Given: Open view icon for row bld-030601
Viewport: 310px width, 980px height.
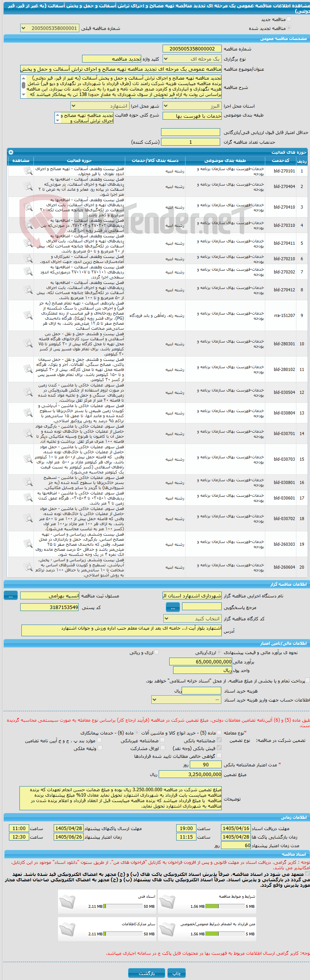Looking at the screenshot, I should coord(28,498).
